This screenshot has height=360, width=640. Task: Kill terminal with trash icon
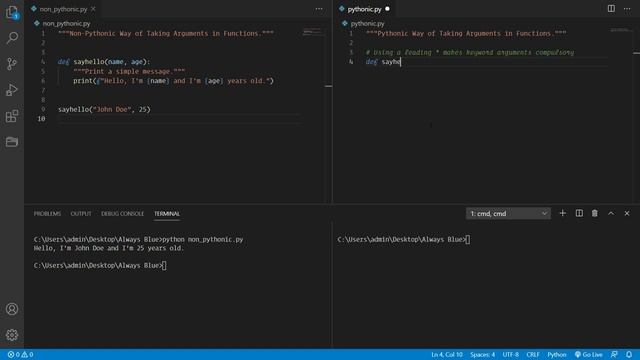[x=595, y=213]
